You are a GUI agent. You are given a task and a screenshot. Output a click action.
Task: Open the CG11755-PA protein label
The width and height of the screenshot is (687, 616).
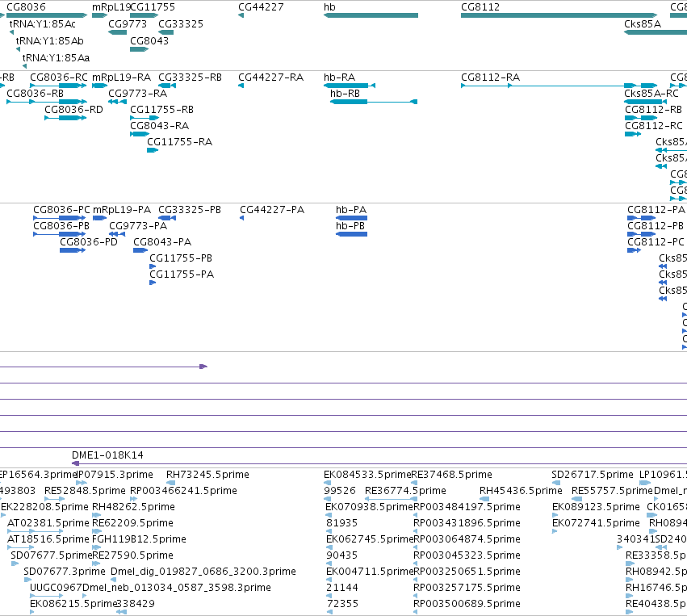pyautogui.click(x=182, y=274)
